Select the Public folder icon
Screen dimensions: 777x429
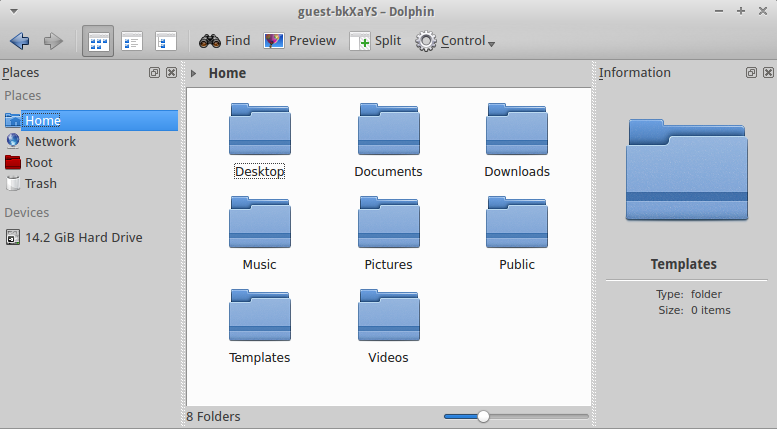coord(517,222)
